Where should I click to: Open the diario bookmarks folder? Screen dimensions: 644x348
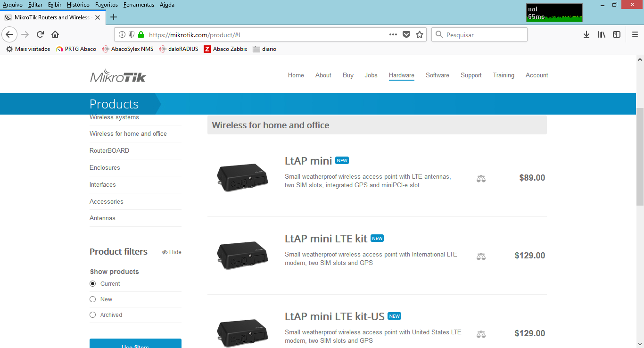tap(264, 49)
